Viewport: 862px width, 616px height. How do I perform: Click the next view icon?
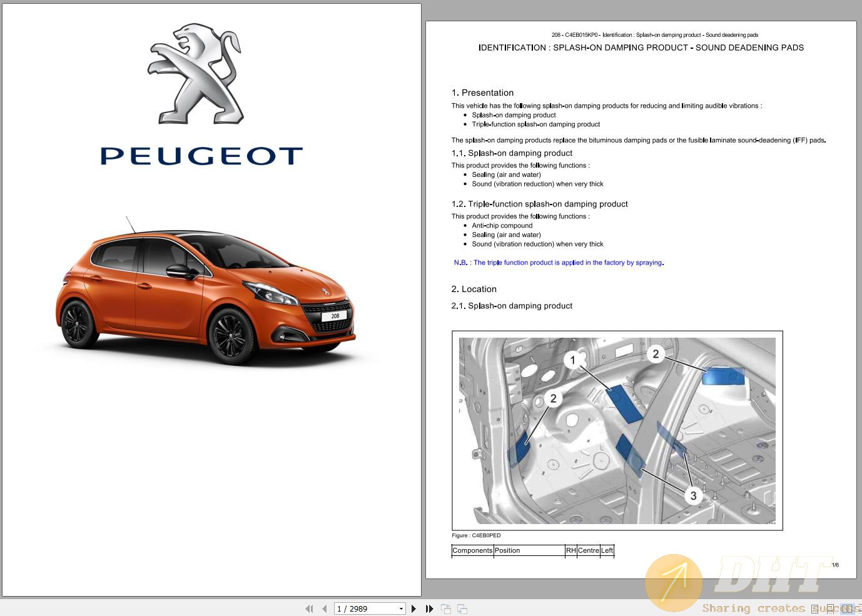click(462, 608)
